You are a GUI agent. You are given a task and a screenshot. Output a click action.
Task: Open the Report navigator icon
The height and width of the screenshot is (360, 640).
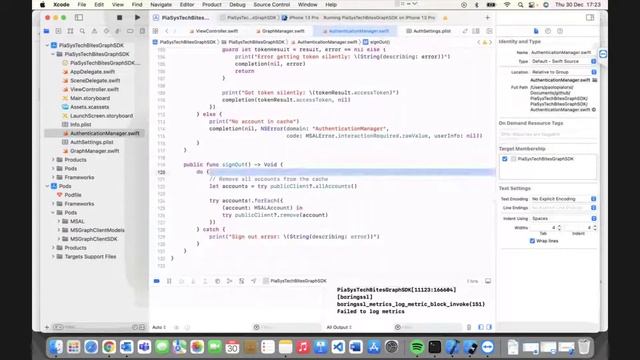(x=142, y=31)
